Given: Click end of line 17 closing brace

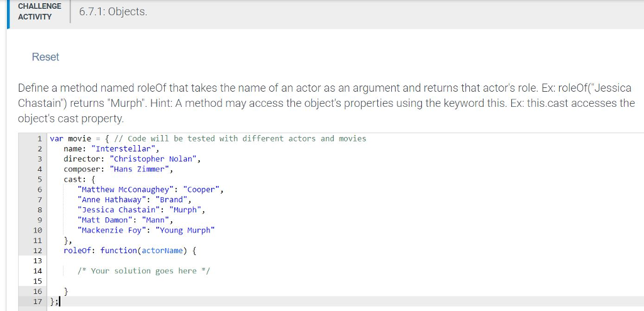Looking at the screenshot, I should [58, 302].
